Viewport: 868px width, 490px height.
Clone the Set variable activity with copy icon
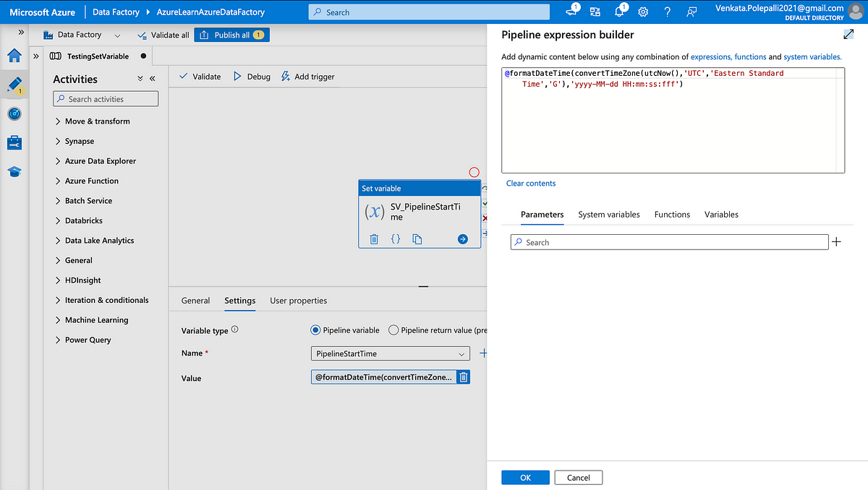coord(417,239)
